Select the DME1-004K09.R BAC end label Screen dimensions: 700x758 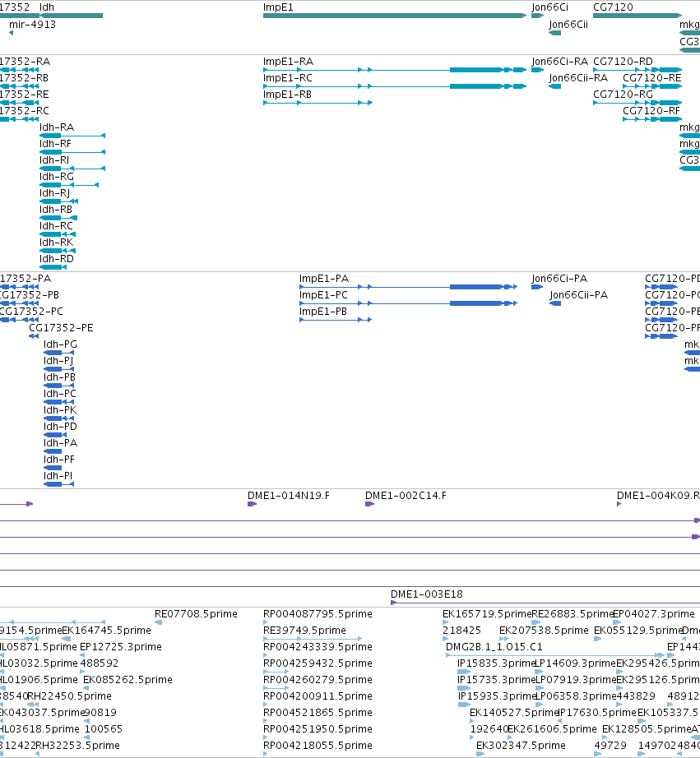point(658,496)
